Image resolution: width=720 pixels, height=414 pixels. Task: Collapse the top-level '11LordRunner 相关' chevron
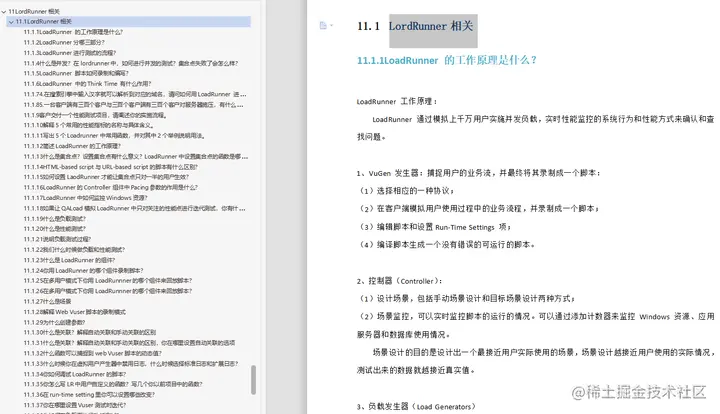[4, 11]
